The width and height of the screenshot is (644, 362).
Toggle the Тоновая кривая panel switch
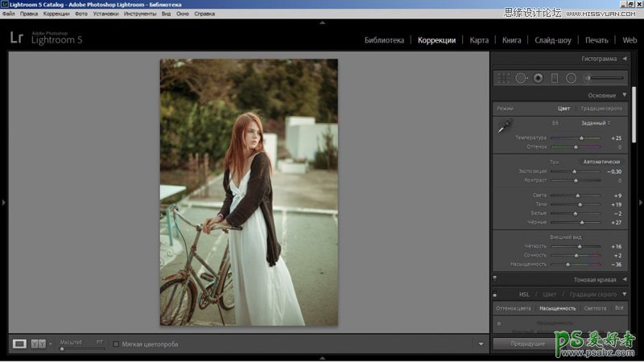coord(494,280)
